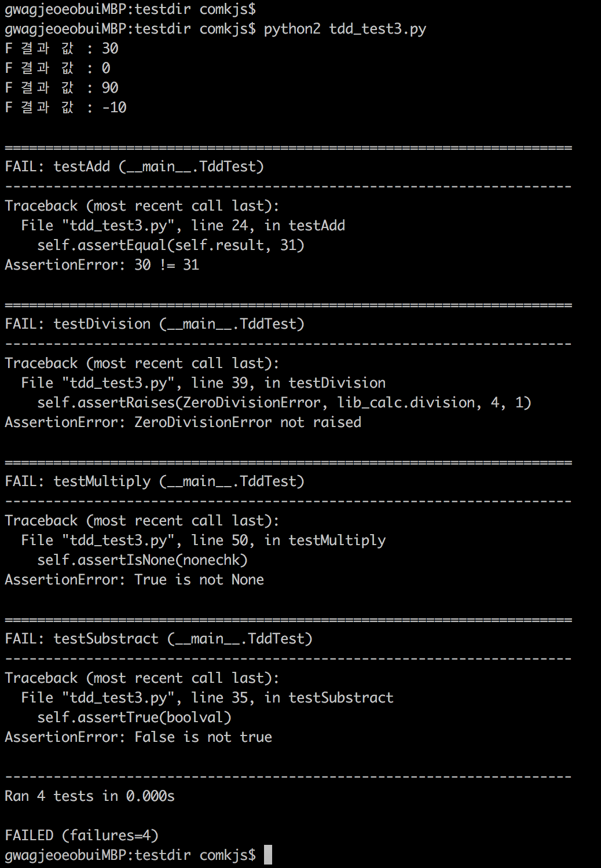Image resolution: width=601 pixels, height=868 pixels.
Task: Click the self.assertIsNone(nonechk) code line
Action: [x=142, y=560]
